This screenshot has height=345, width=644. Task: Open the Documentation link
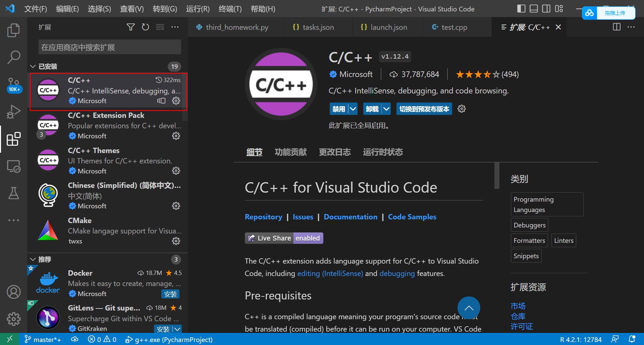pos(351,217)
